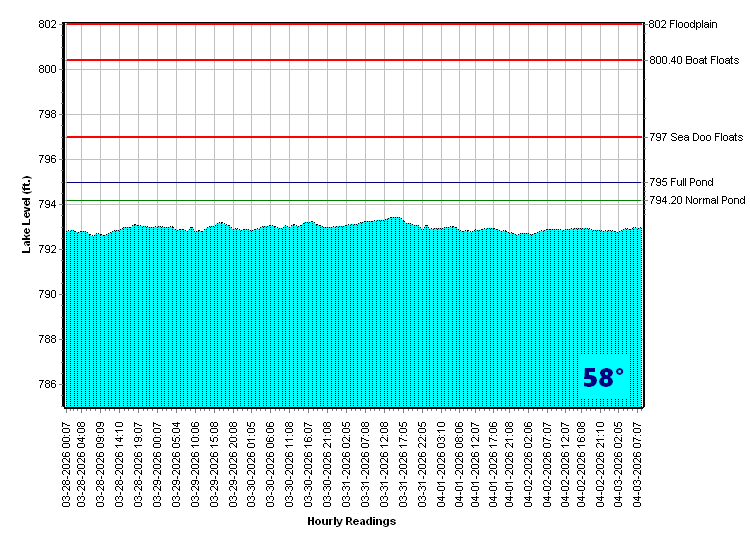Screen dimensions: 750x550
Task: Click the 800.40 Boat Floats label
Action: pyautogui.click(x=693, y=60)
